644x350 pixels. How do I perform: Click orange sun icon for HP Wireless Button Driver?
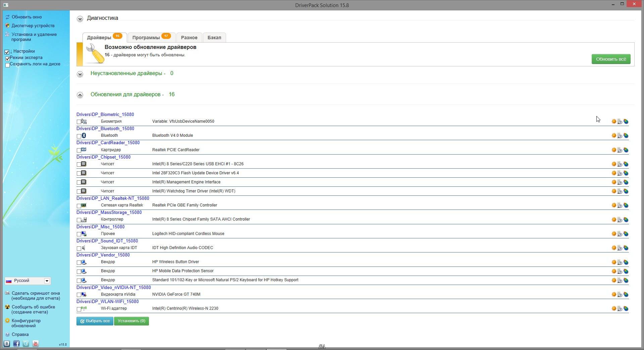point(614,262)
